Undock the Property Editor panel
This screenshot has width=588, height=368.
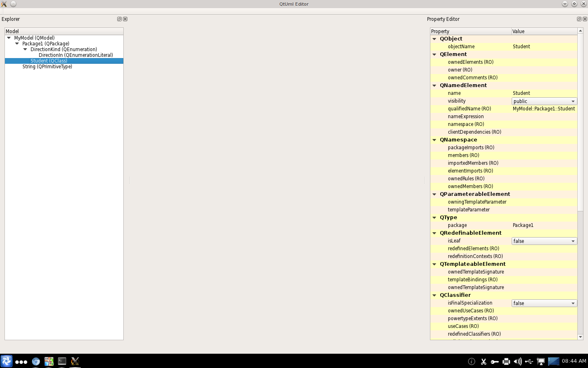[x=579, y=19]
